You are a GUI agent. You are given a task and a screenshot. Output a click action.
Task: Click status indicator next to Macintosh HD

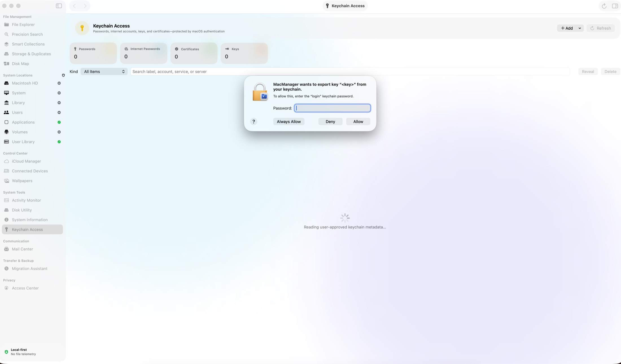coord(59,83)
